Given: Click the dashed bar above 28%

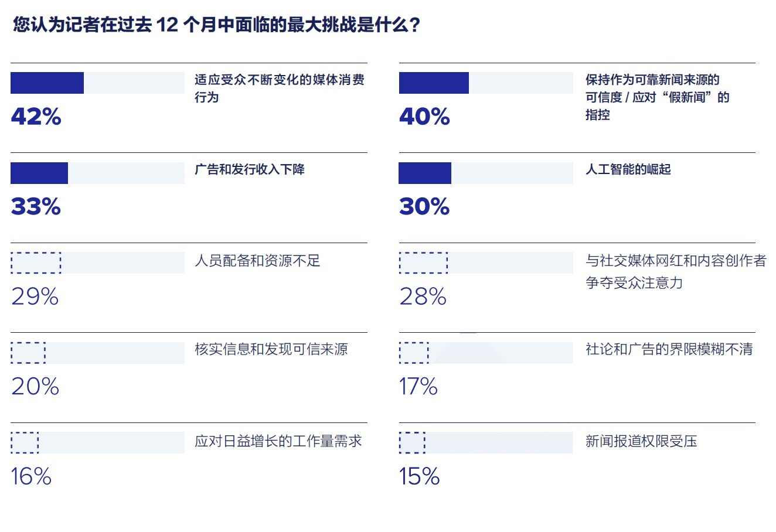Looking at the screenshot, I should 423,263.
